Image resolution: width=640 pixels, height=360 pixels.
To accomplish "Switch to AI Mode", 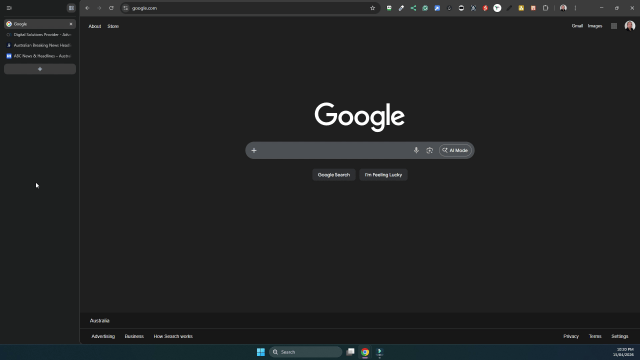I will pyautogui.click(x=455, y=150).
